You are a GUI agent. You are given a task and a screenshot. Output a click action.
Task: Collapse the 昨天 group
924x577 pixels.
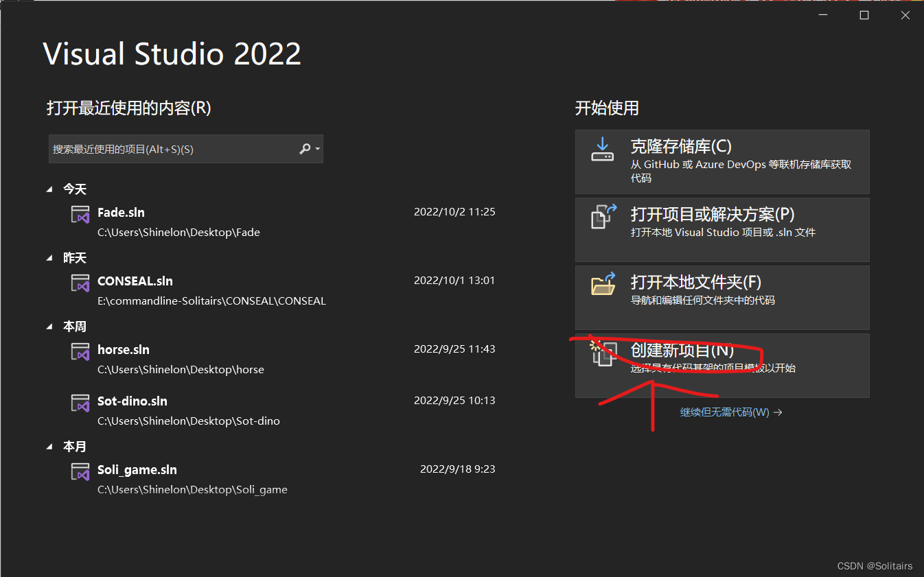click(49, 258)
